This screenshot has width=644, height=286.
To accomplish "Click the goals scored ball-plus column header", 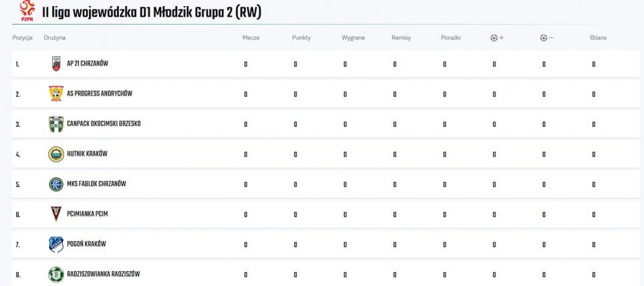I will click(x=496, y=38).
